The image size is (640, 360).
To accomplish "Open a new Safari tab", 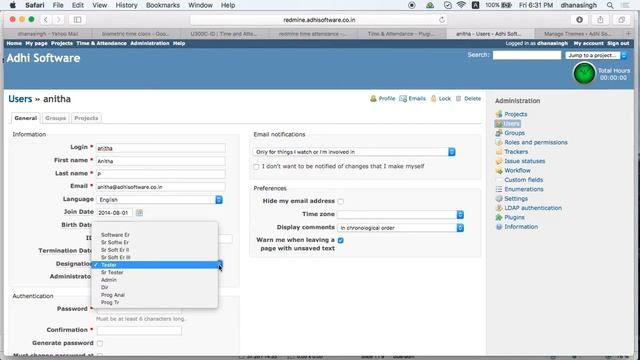I will tap(629, 33).
